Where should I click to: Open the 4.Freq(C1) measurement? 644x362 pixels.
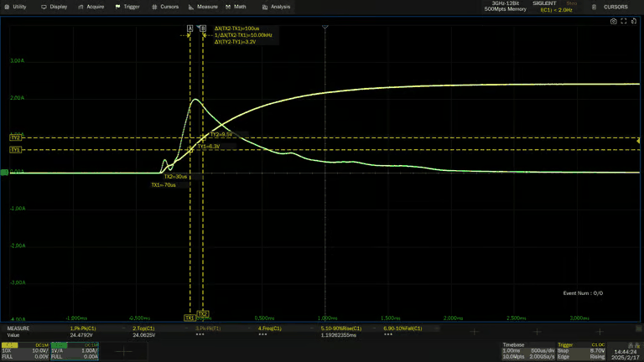click(270, 328)
